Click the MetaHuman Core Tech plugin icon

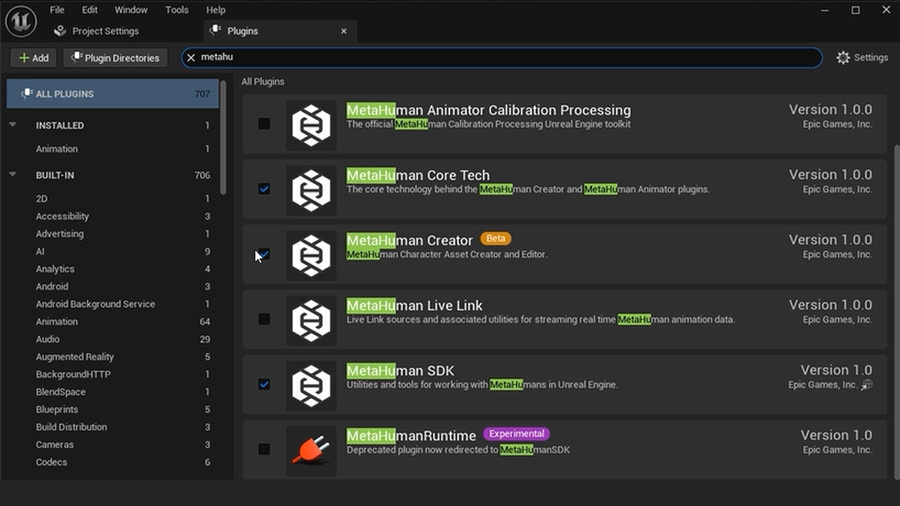tap(311, 190)
